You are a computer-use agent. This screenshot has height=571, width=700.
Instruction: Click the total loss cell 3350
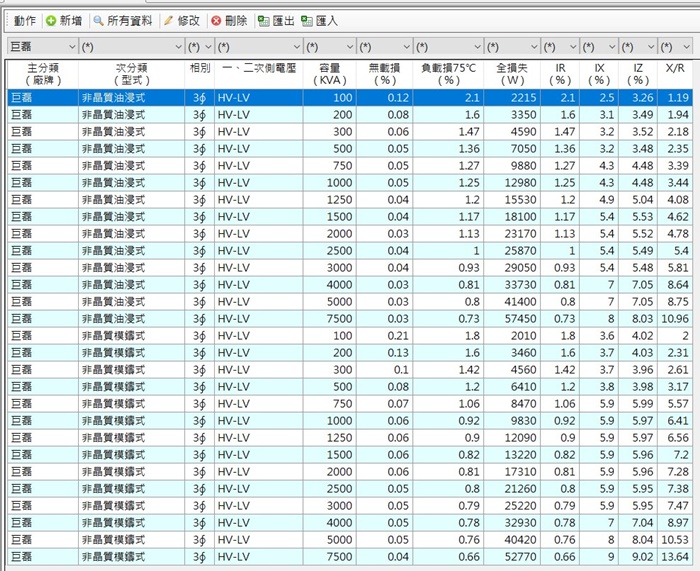(512, 115)
